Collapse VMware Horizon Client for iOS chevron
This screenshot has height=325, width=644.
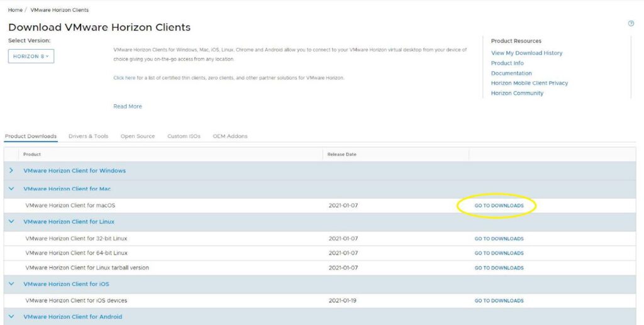click(x=11, y=284)
